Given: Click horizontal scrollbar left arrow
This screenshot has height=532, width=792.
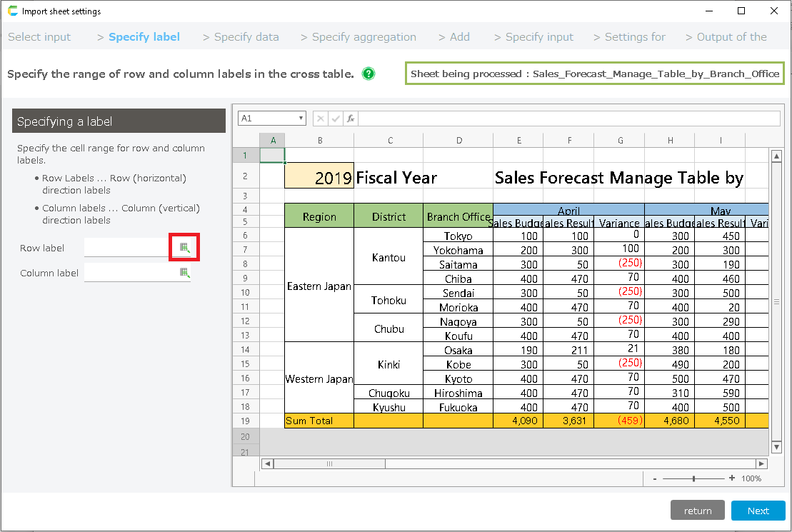Looking at the screenshot, I should (267, 463).
